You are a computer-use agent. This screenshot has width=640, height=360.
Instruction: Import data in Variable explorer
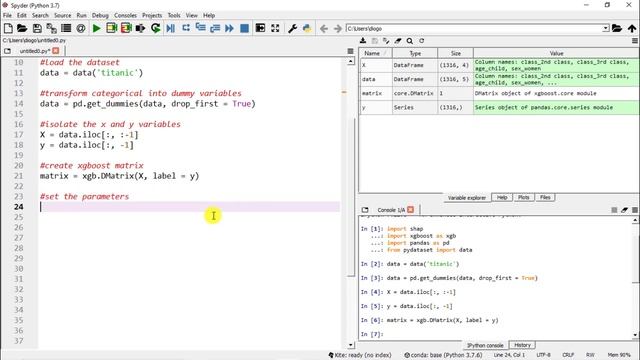tap(363, 41)
